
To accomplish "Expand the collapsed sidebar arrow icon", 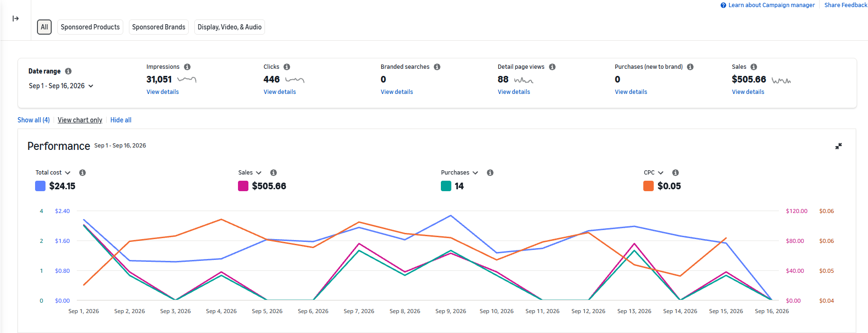I will point(16,18).
